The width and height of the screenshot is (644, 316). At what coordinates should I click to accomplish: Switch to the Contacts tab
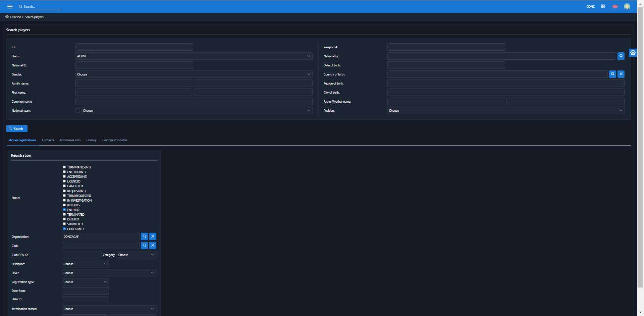point(48,140)
